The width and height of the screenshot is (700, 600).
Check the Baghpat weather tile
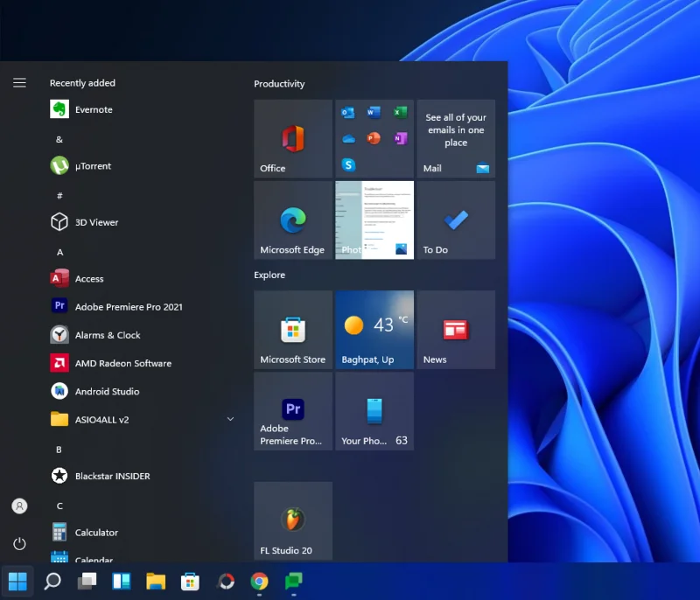click(374, 330)
